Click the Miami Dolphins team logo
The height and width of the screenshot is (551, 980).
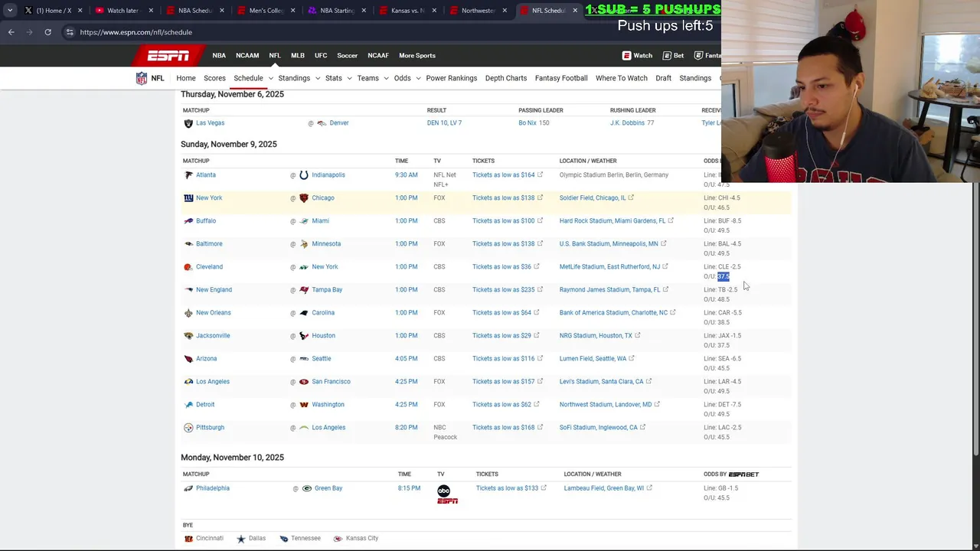pos(304,221)
